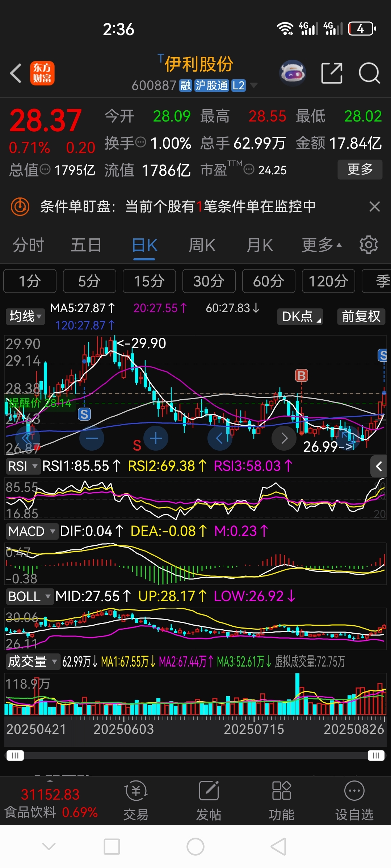Tap the left range slider handle
The width and height of the screenshot is (391, 868).
coord(15,756)
